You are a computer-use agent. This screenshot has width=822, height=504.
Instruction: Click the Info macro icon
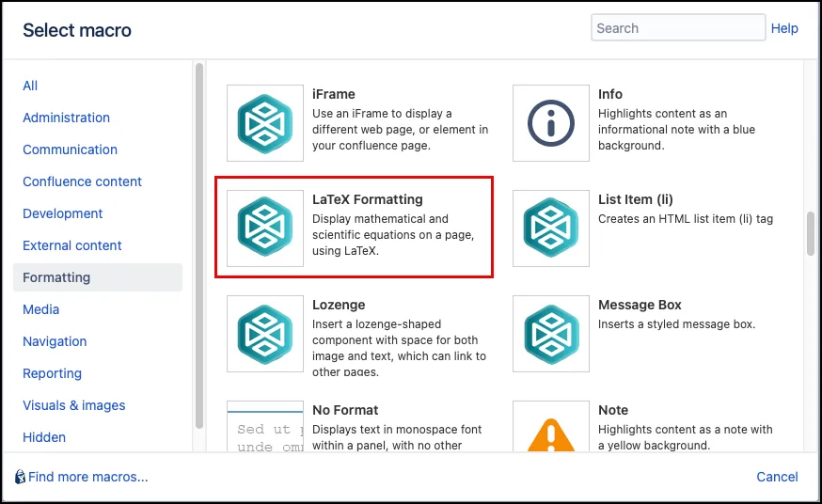[550, 123]
